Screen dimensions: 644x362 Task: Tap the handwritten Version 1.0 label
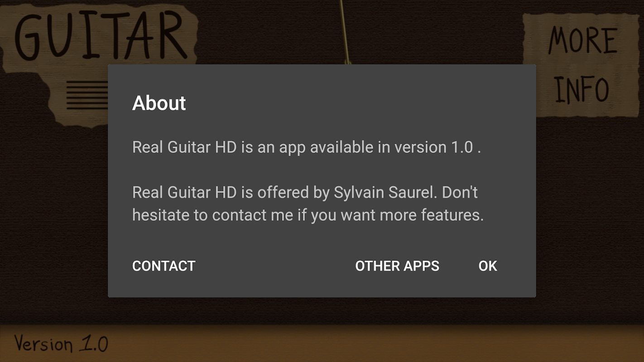61,344
